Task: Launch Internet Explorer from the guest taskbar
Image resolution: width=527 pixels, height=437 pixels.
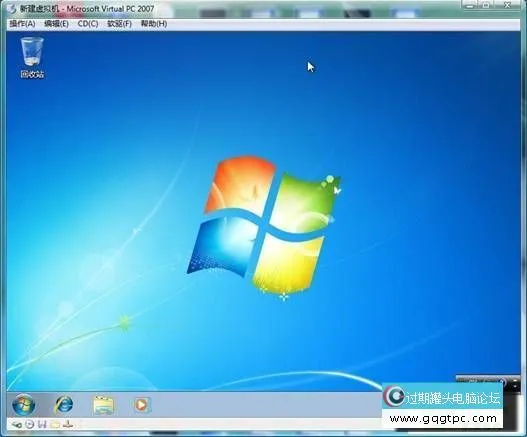Action: tap(63, 404)
